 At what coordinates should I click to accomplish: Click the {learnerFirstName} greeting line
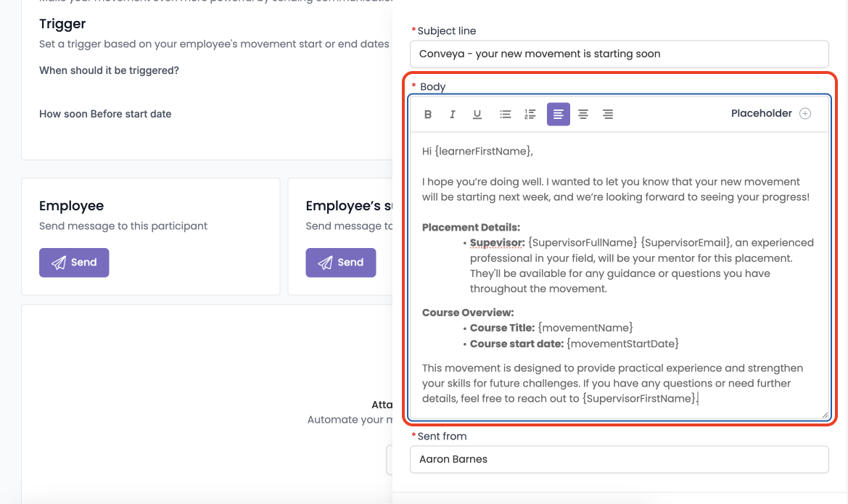click(477, 152)
